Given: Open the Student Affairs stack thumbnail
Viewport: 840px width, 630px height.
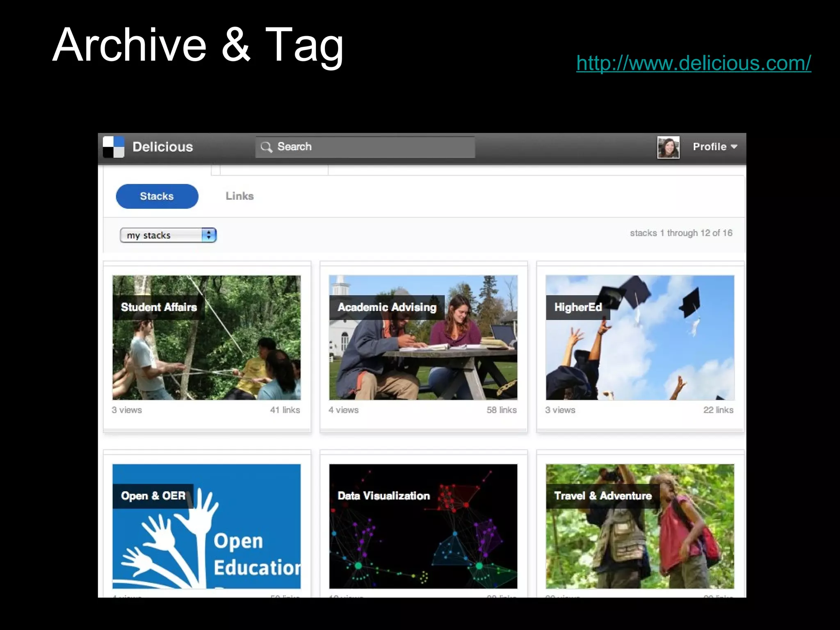Looking at the screenshot, I should click(207, 338).
